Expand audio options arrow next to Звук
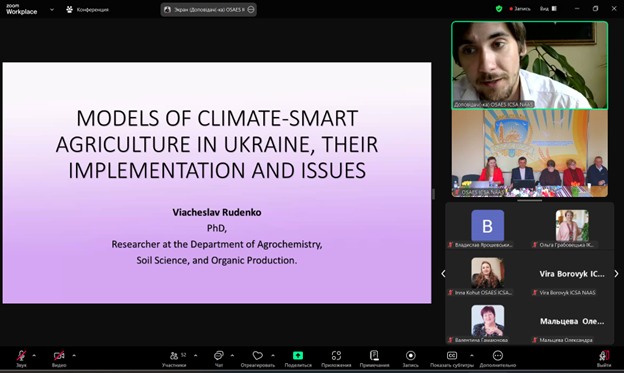The width and height of the screenshot is (624, 373). tap(34, 355)
